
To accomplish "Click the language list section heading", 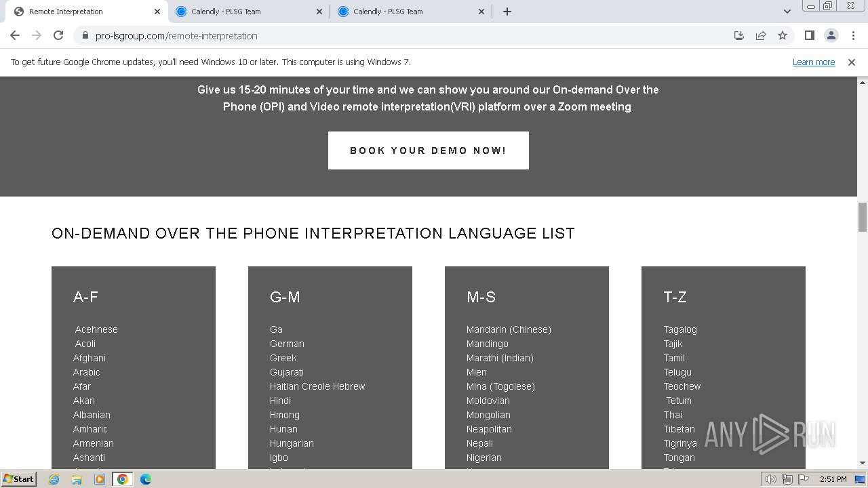I will coord(313,233).
